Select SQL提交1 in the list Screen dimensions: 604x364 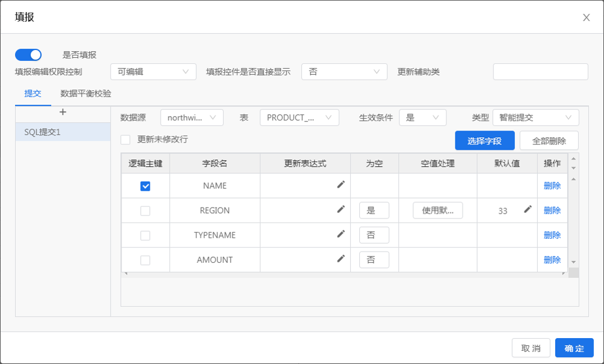63,132
